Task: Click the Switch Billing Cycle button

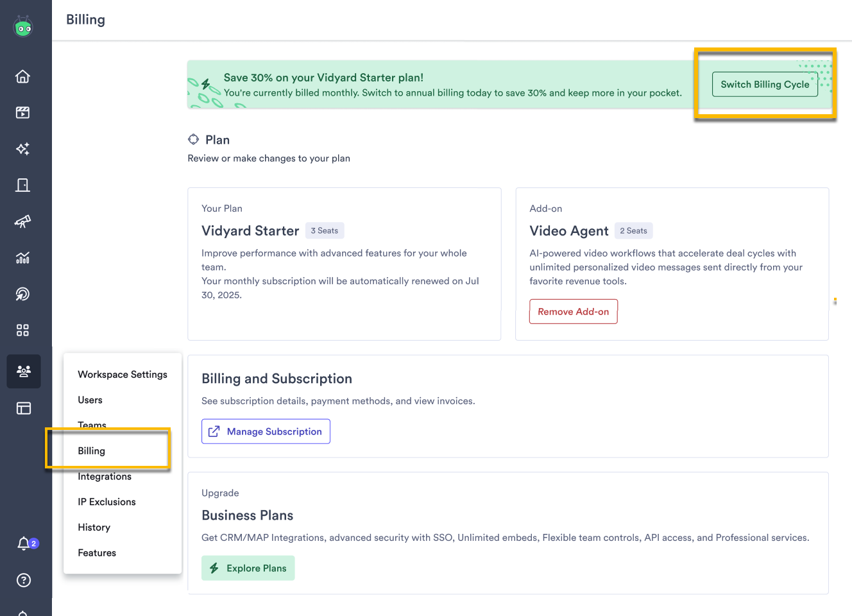Action: click(765, 84)
